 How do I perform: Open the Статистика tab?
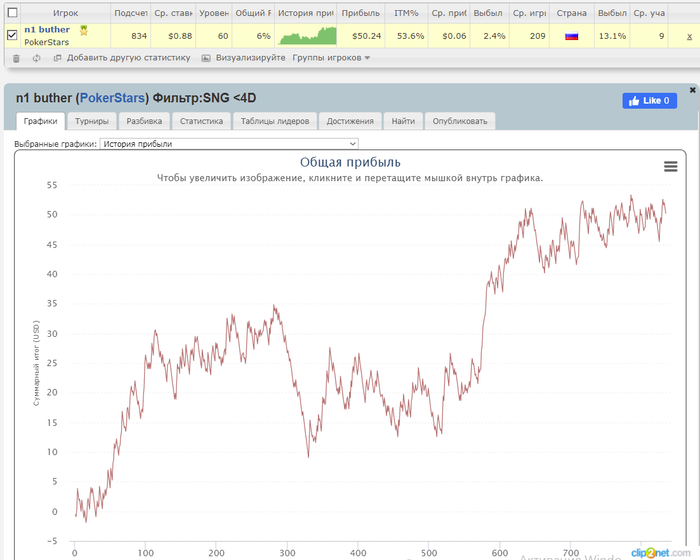click(201, 121)
